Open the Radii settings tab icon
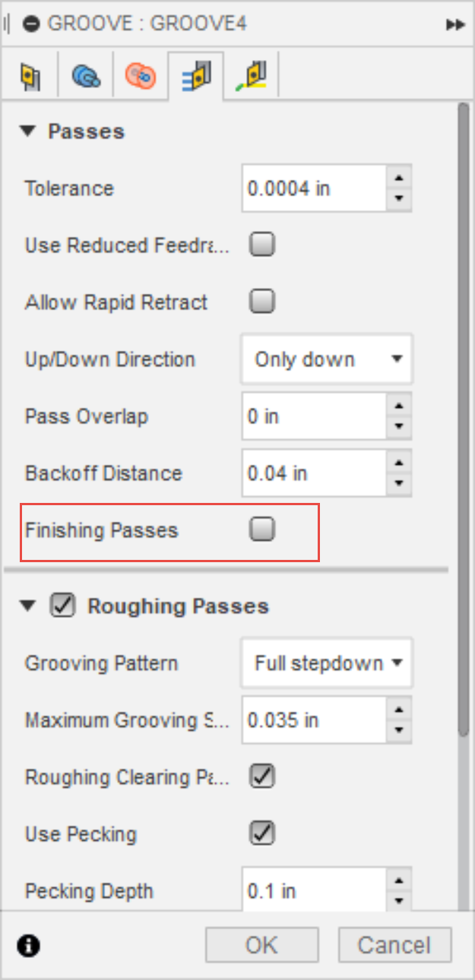The width and height of the screenshot is (475, 980). (141, 74)
